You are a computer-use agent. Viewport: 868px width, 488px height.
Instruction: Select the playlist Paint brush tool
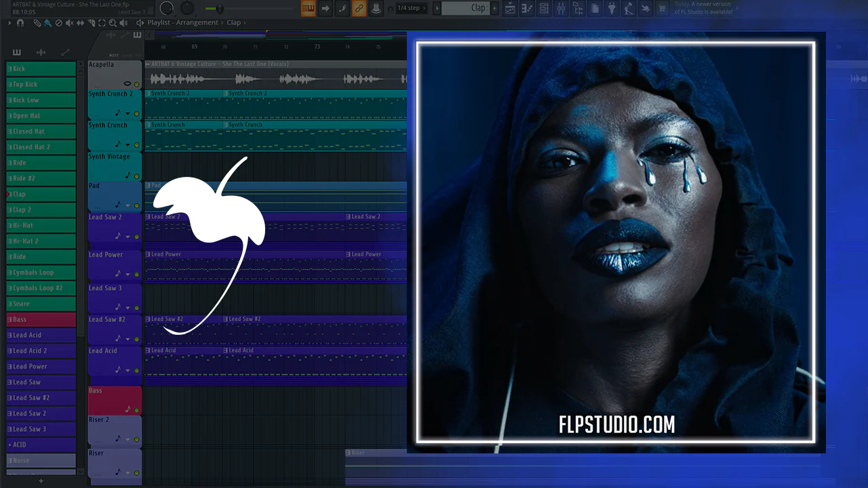point(47,22)
